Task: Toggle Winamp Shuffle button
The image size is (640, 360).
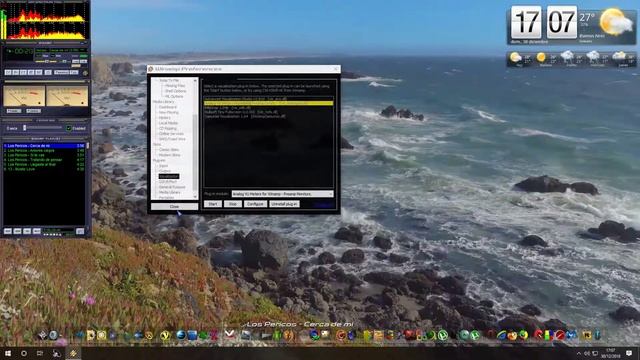Action: [x=62, y=72]
